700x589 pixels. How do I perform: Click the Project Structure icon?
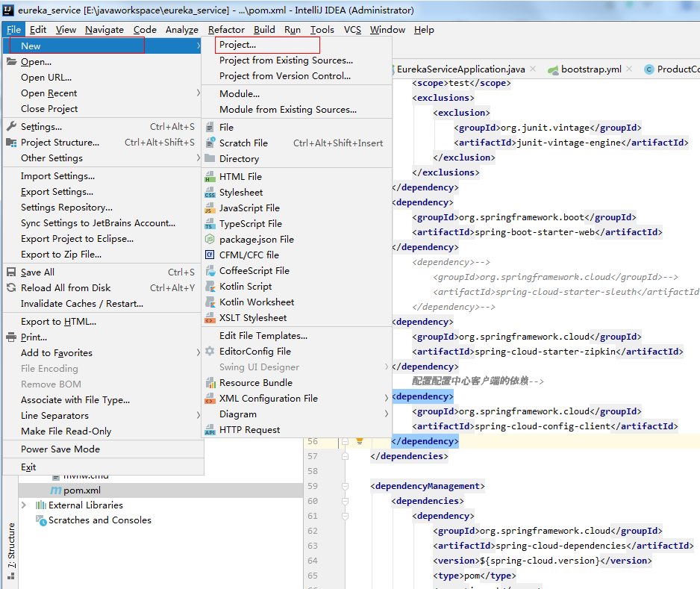[x=12, y=143]
